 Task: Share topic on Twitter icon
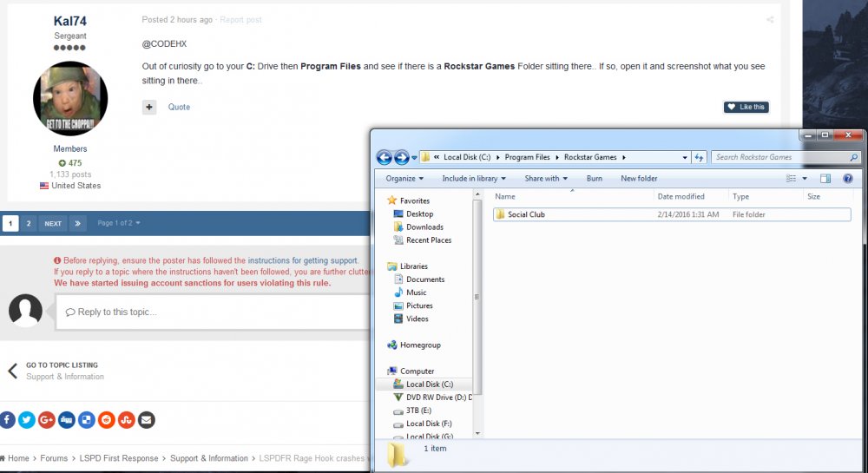tap(27, 420)
